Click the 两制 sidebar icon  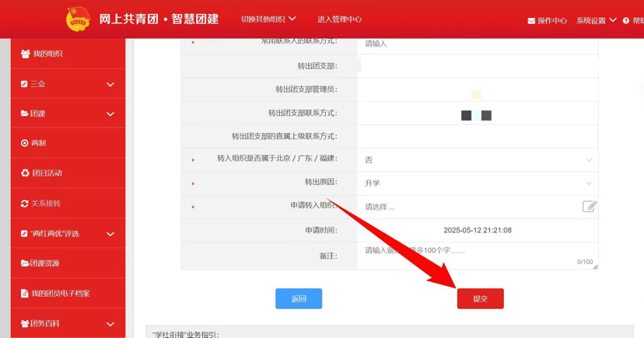coord(25,143)
